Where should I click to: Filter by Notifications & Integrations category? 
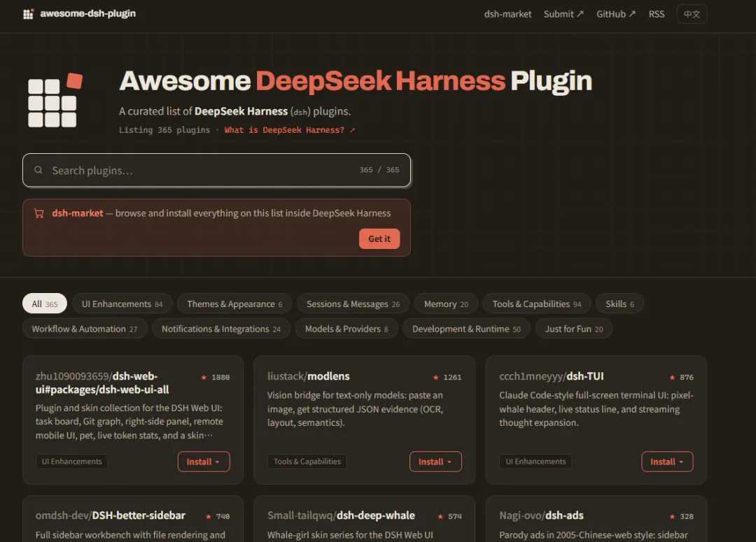coord(220,329)
